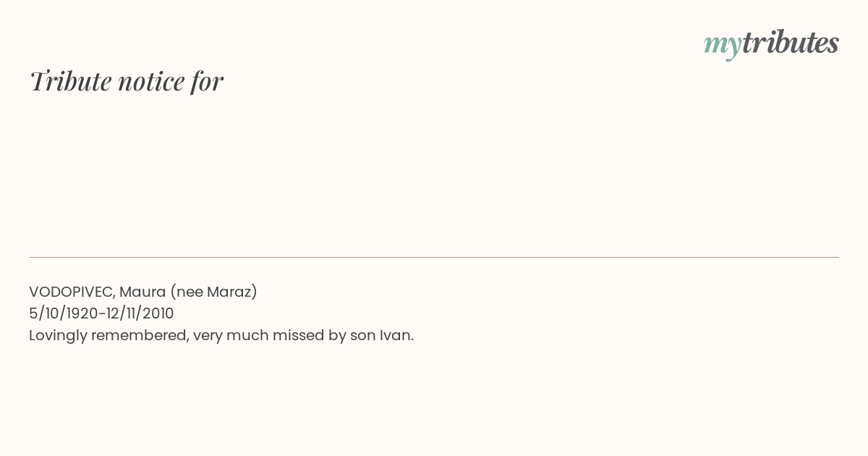Select the "Tribute notice for" heading
868x456 pixels.
(126, 81)
